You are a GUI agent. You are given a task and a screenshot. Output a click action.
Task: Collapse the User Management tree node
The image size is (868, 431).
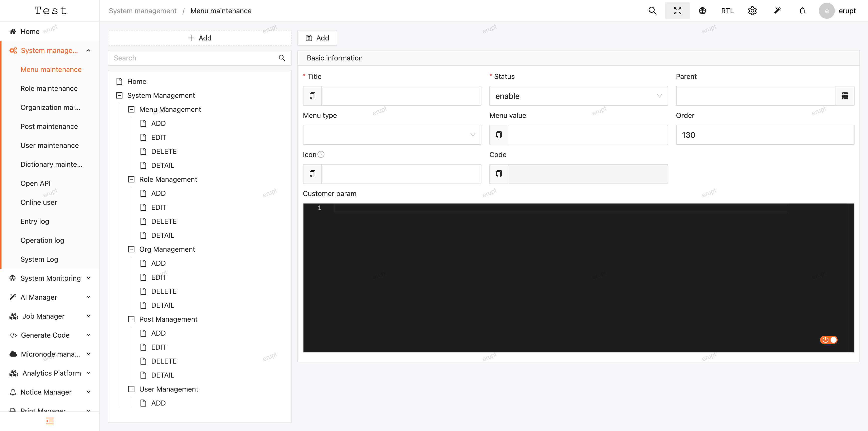tap(132, 389)
